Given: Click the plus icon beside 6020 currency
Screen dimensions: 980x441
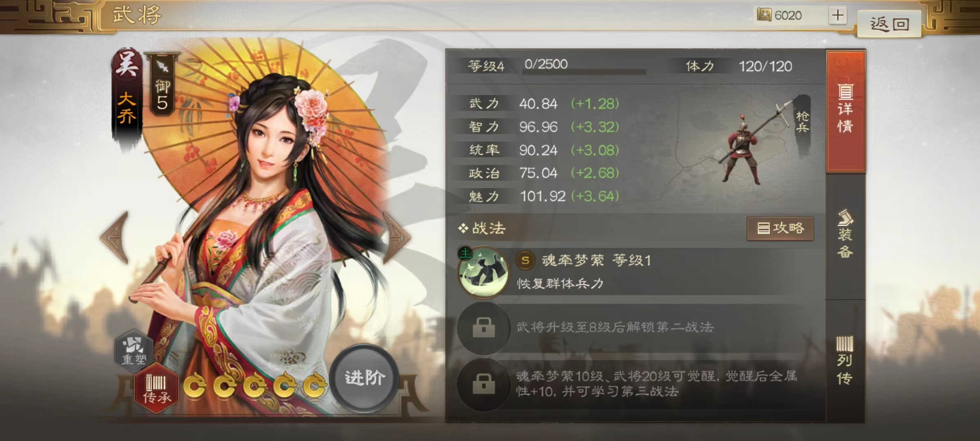Looking at the screenshot, I should click(x=837, y=16).
